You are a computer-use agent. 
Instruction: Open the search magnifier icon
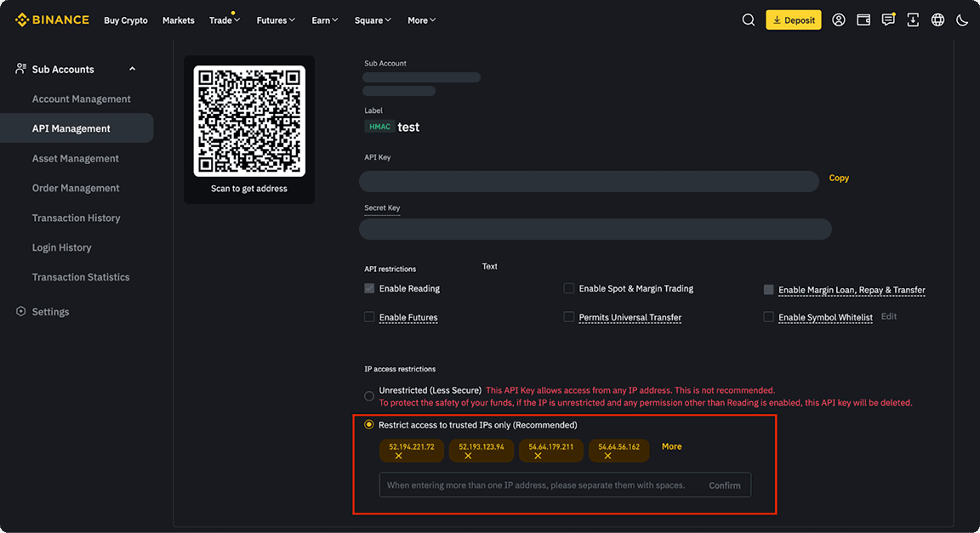click(x=748, y=19)
